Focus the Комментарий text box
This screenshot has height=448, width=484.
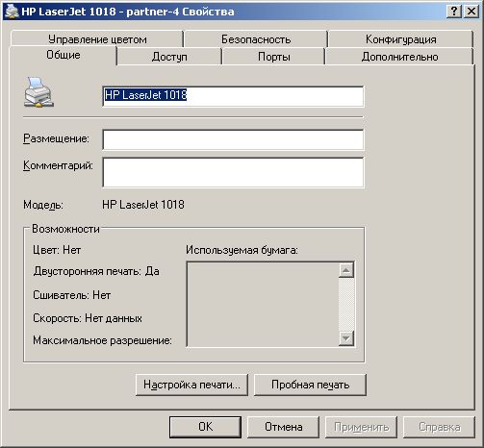click(233, 172)
